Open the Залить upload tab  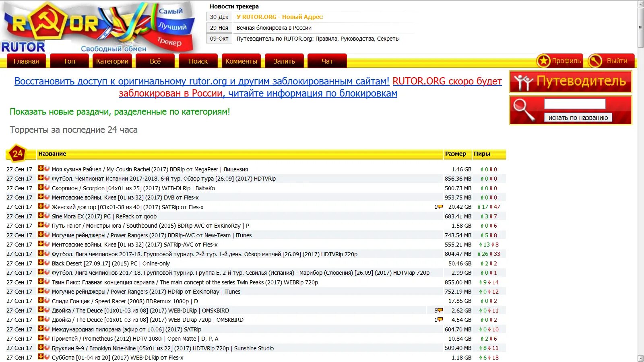284,61
